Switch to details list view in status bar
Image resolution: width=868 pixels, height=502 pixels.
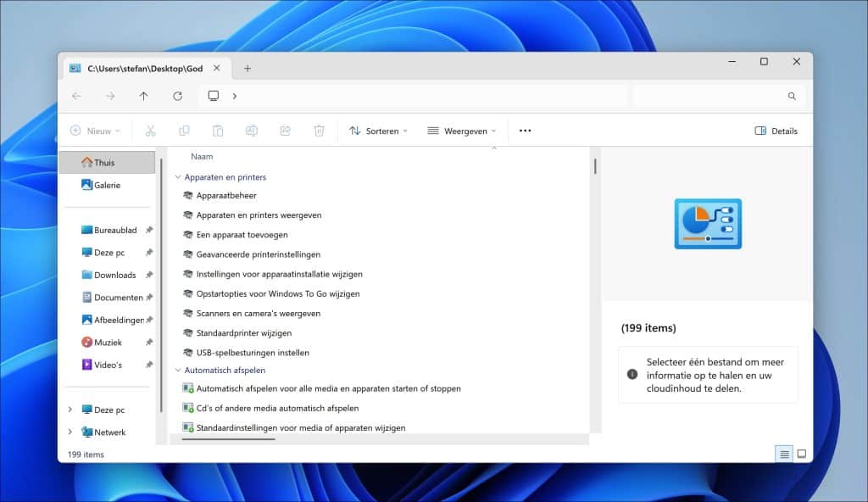pos(784,455)
